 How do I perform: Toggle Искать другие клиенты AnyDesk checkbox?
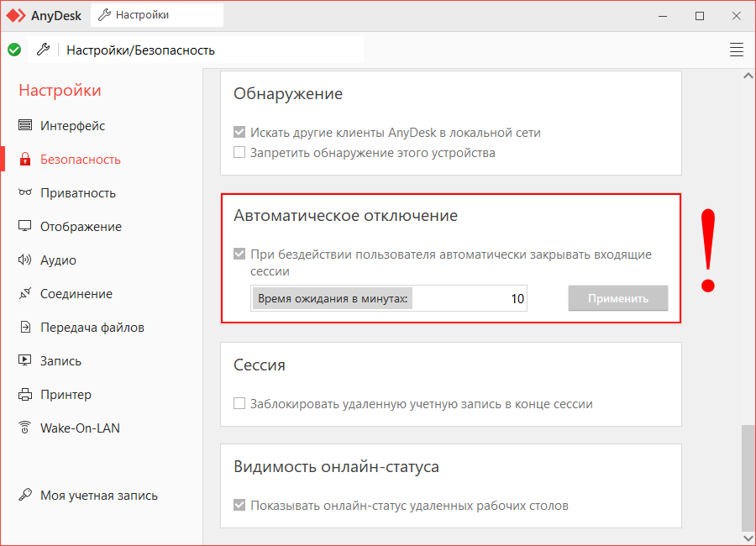click(239, 133)
